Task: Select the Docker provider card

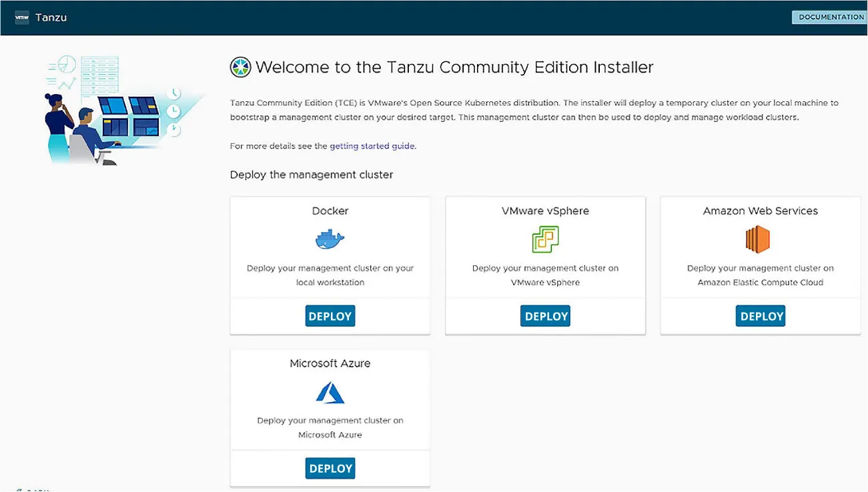Action: tap(330, 265)
